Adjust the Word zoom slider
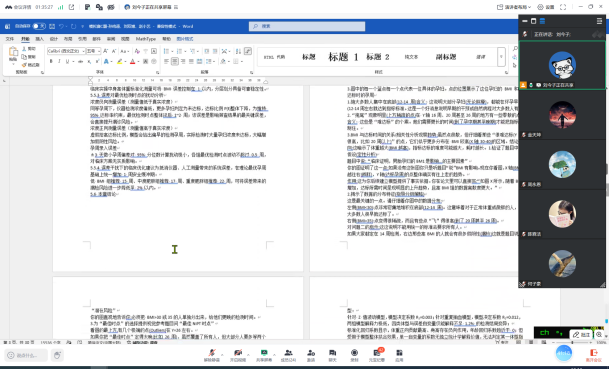Image resolution: width=609 pixels, height=369 pixels. tap(571, 343)
